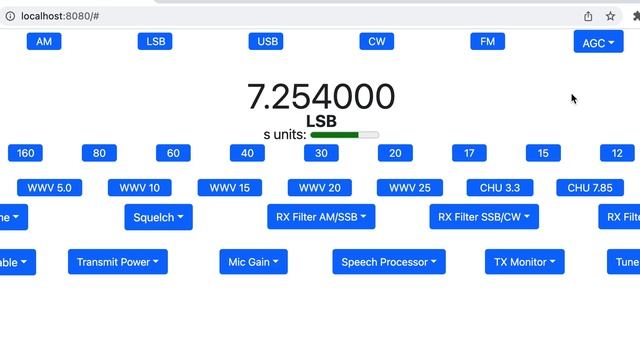Tune to CHU 3.3
Viewport: 640px width, 360px height.
point(500,188)
